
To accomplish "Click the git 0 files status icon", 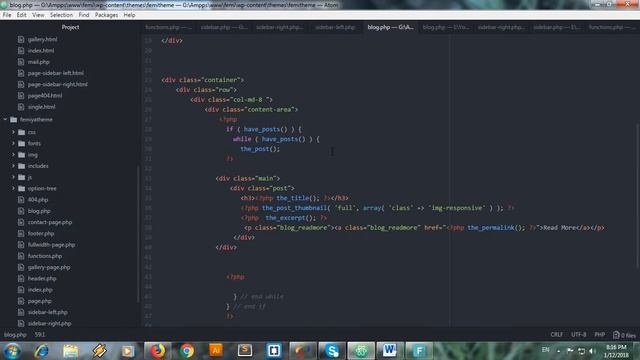I will tap(624, 335).
